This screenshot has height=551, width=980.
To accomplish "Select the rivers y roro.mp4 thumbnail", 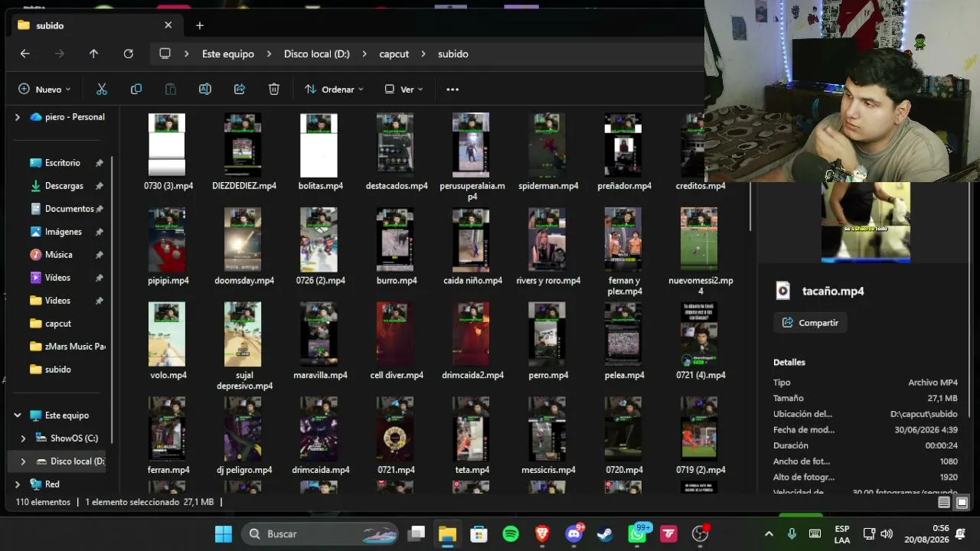I will pos(547,240).
